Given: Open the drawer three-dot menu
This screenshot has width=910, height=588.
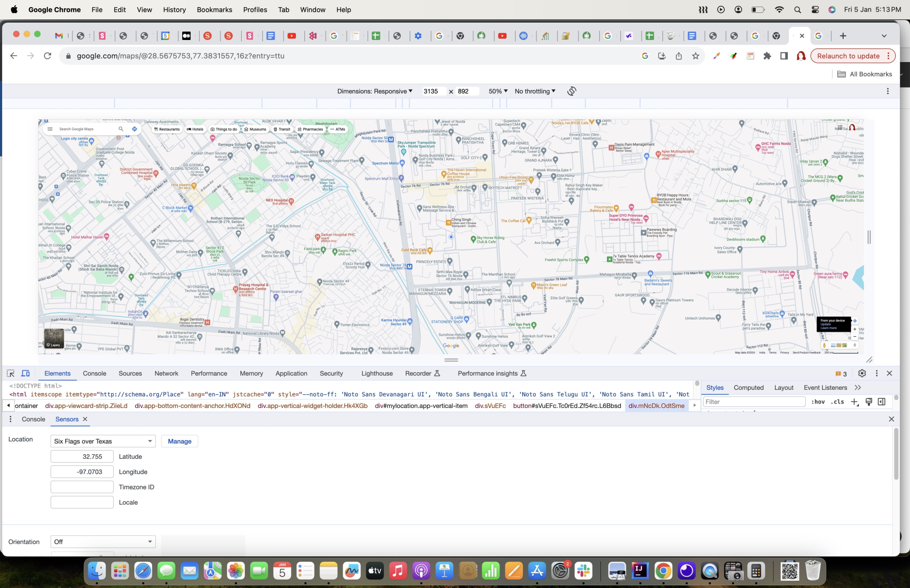Looking at the screenshot, I should (x=11, y=419).
